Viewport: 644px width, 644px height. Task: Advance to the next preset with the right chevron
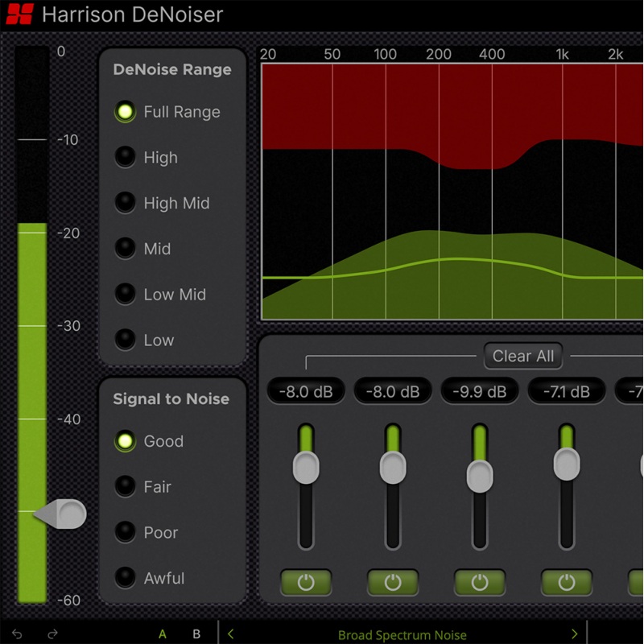point(576,634)
